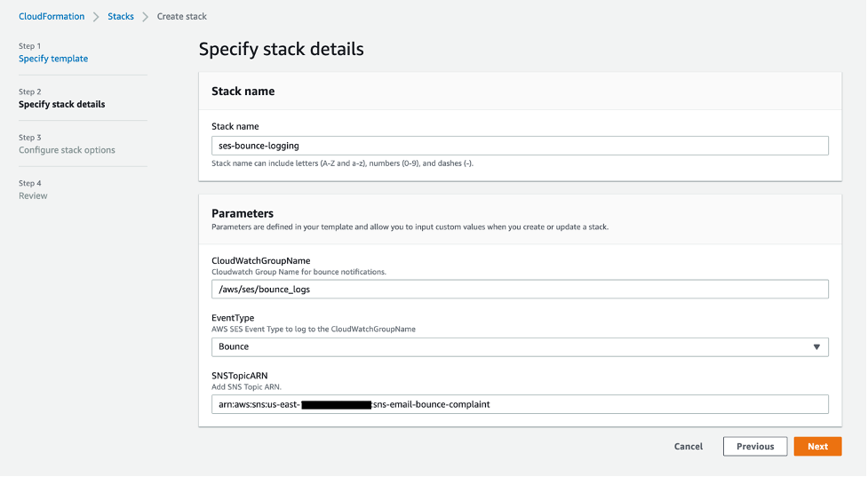Screen dimensions: 868x477
Task: Select Step 3 Configure stack options
Action: [x=67, y=150]
